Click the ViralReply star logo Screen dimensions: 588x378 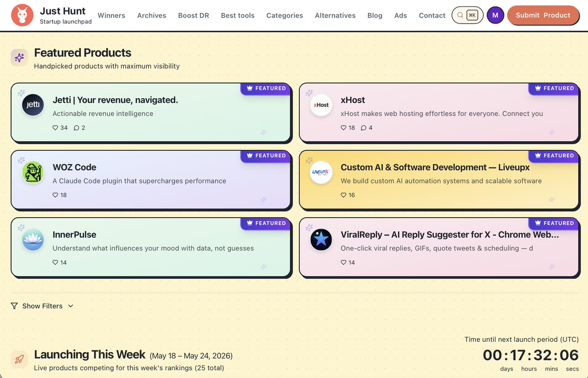click(321, 240)
